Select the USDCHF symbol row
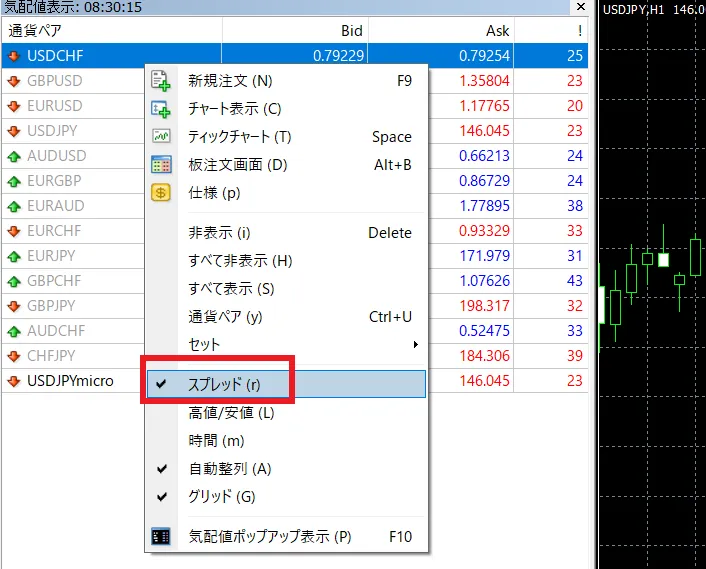The width and height of the screenshot is (706, 569). point(294,56)
